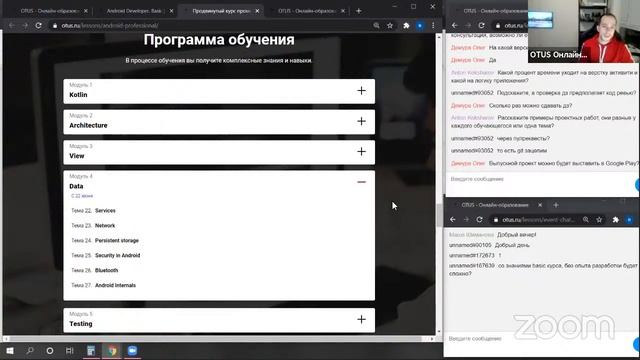The image size is (640, 360).
Task: Click address bar in lower chat window
Action: (x=539, y=220)
